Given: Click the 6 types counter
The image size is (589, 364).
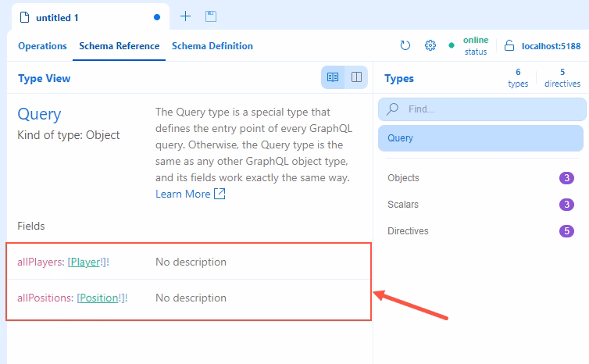Looking at the screenshot, I should [518, 78].
